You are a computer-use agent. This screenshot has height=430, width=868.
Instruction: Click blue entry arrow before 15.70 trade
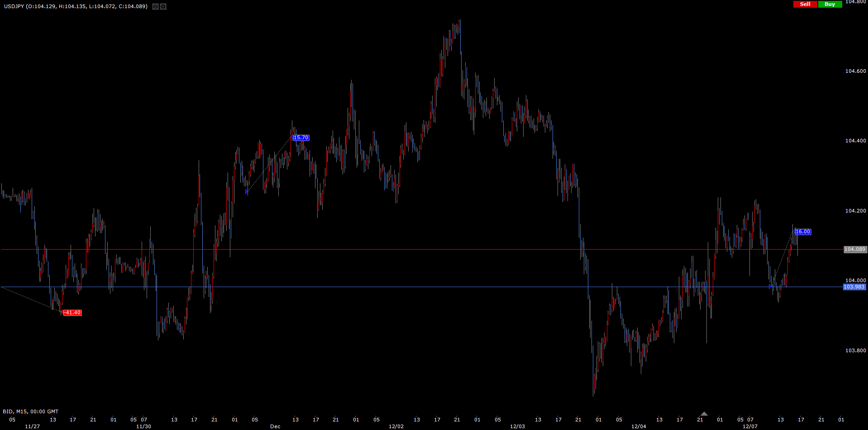point(247,192)
